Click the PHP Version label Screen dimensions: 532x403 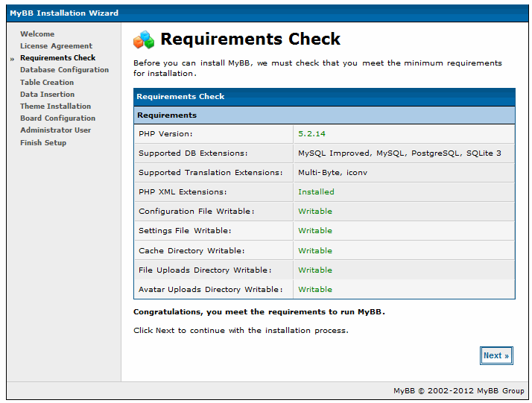tap(165, 134)
